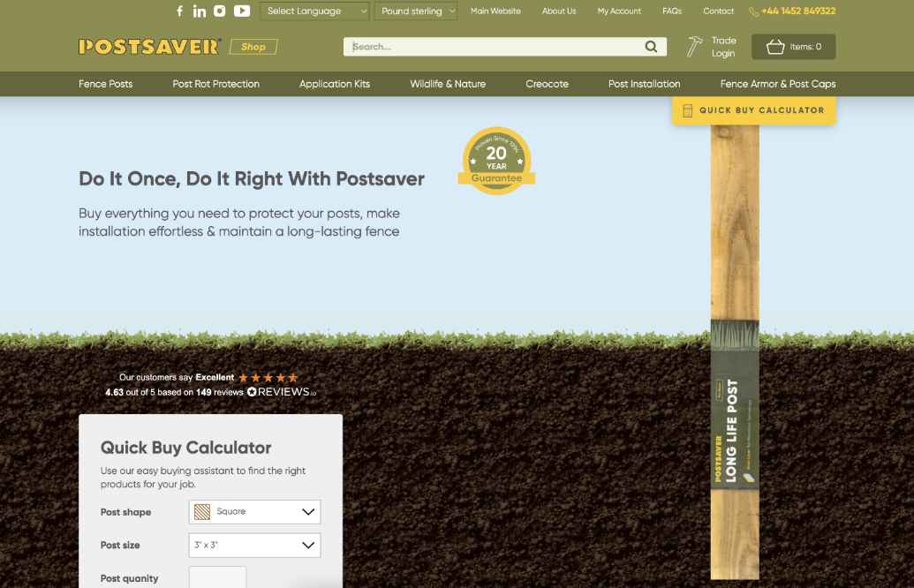Open the Post Rot Protection menu
Screen dimensions: 914x588
coord(215,84)
